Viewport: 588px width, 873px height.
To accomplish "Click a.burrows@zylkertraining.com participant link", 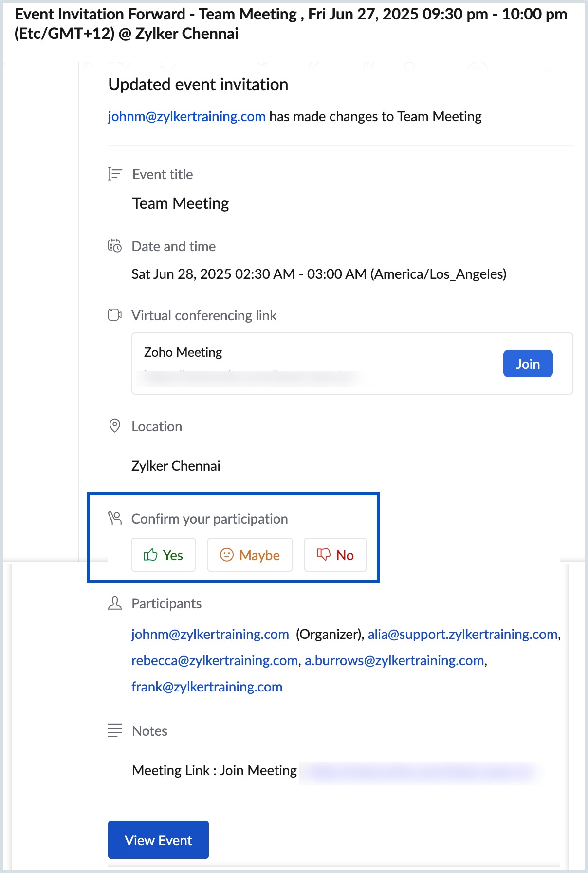I will 394,660.
